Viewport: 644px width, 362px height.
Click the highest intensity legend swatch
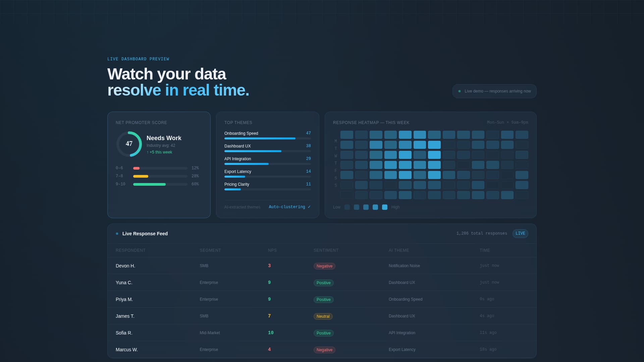click(385, 207)
